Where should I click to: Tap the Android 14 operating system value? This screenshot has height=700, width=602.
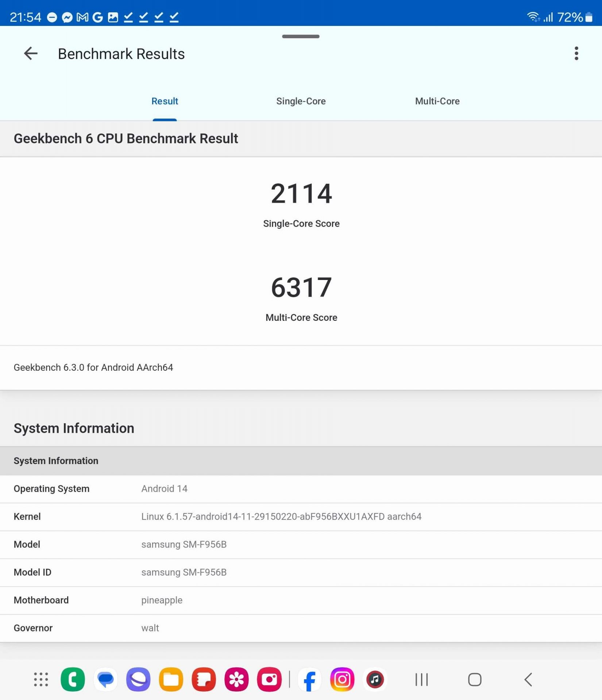click(x=164, y=489)
